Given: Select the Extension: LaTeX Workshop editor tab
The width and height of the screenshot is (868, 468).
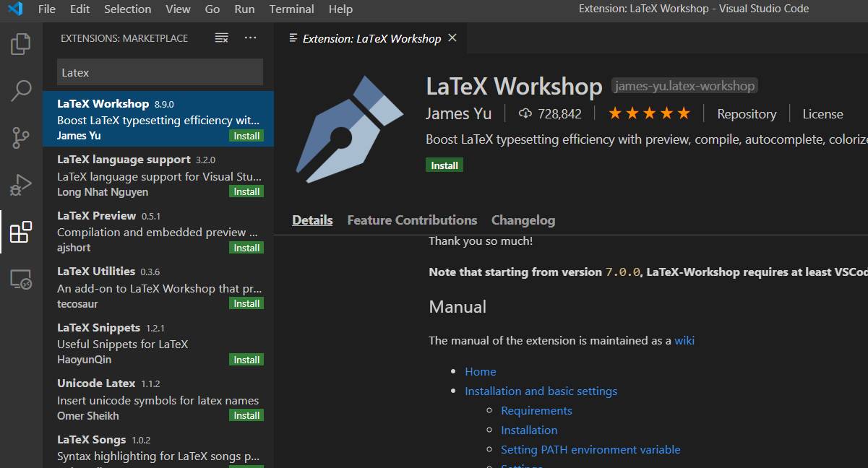Looking at the screenshot, I should [371, 38].
